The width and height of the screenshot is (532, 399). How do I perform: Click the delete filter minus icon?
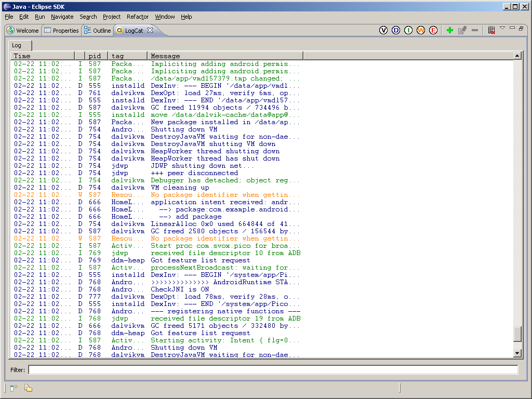[475, 30]
